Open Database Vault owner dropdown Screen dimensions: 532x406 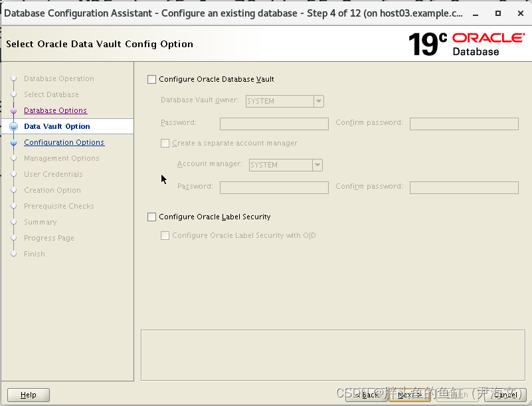click(319, 101)
